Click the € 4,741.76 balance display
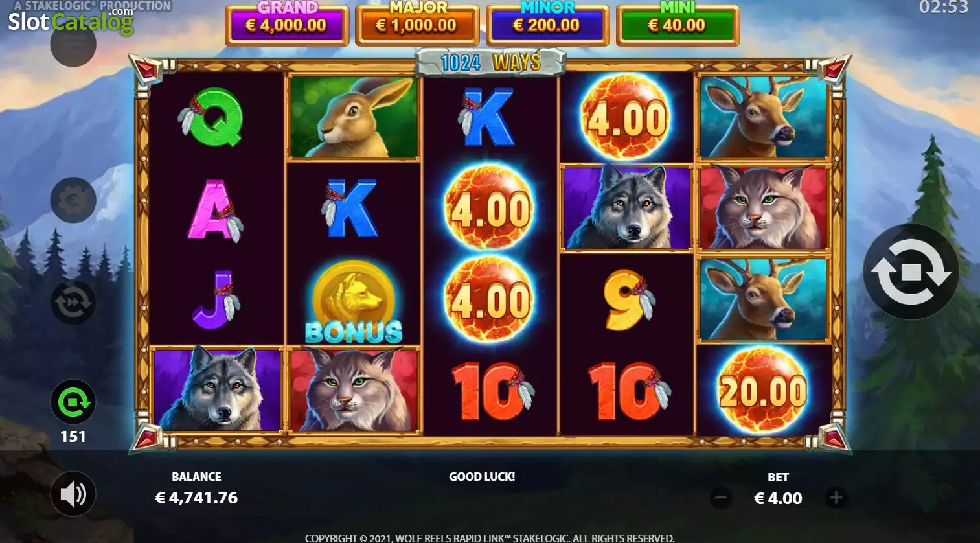Image resolution: width=980 pixels, height=543 pixels. point(196,498)
